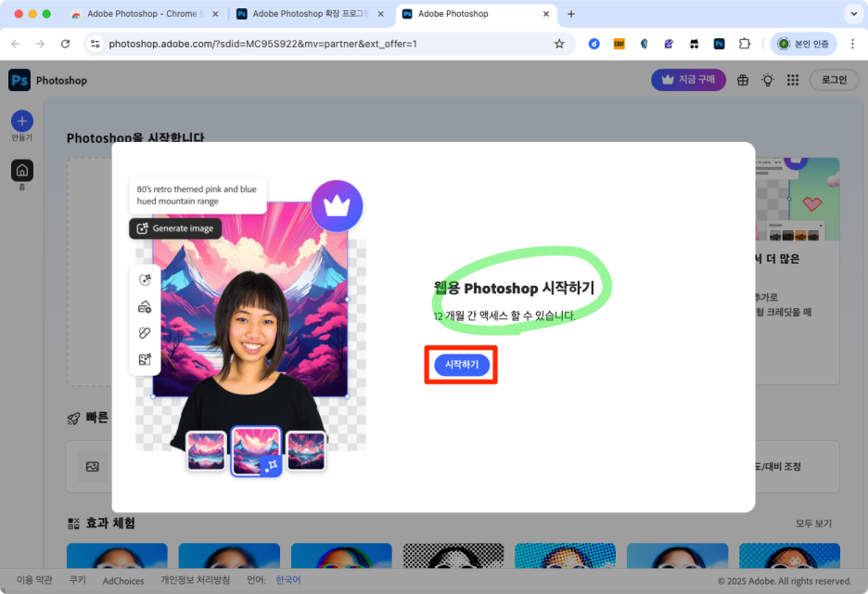Close the active Adobe Photoshop tab

click(546, 14)
